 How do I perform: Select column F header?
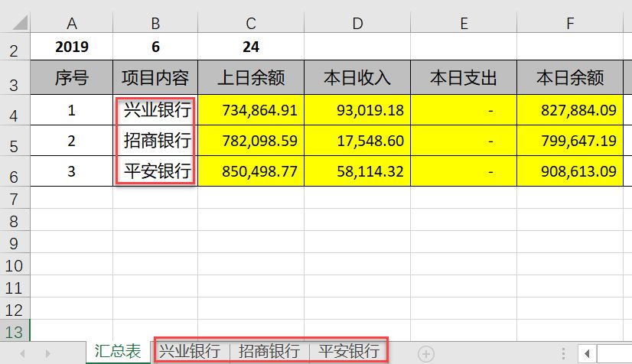pyautogui.click(x=570, y=24)
